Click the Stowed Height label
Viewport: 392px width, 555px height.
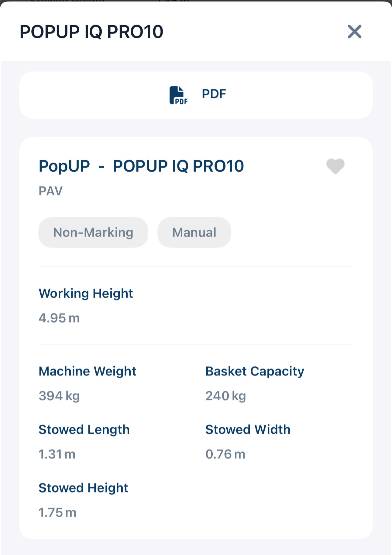83,488
